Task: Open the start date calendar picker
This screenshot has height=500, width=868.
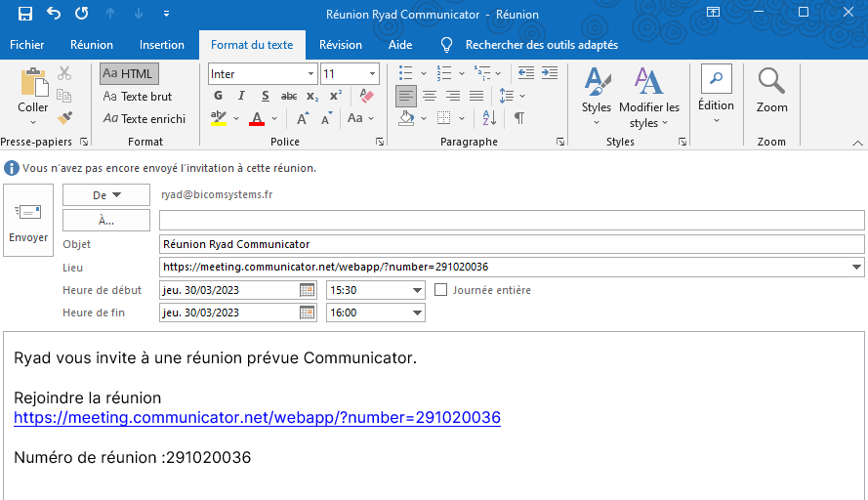Action: pos(307,290)
